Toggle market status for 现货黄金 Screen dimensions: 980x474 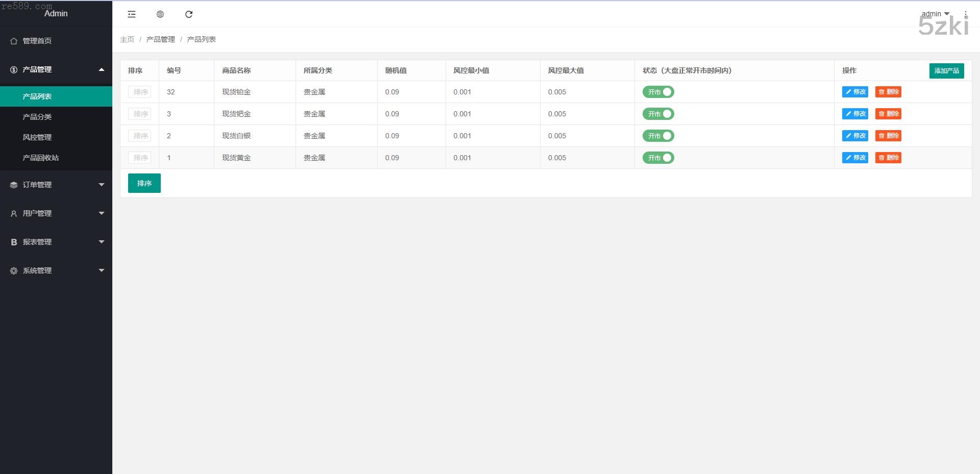(658, 158)
